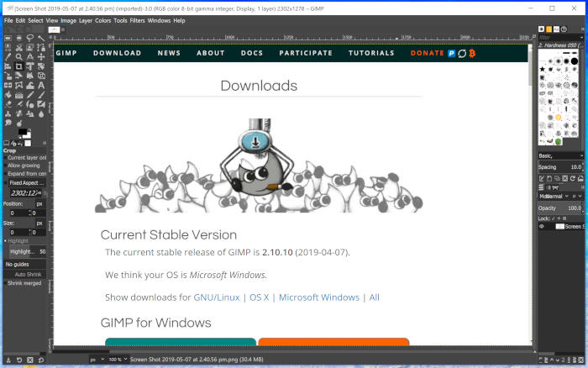Screen dimensions: 588x368
Task: Click the black foreground color swatch
Action: [x=23, y=133]
